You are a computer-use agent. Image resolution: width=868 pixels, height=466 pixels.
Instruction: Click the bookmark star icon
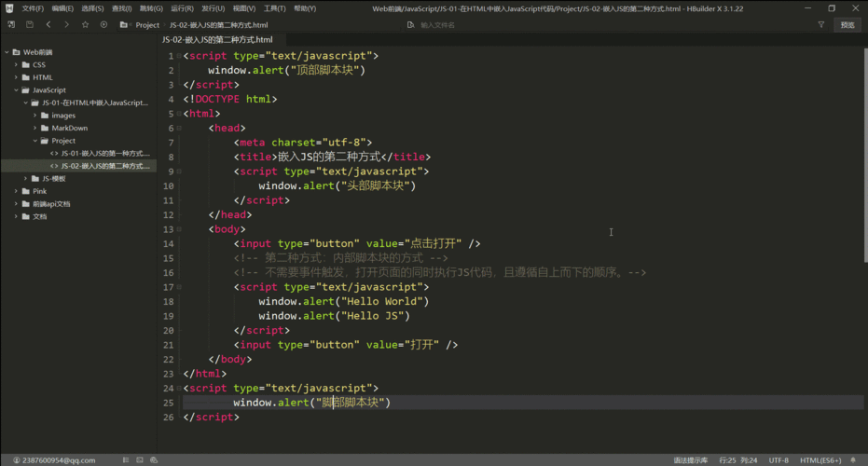tap(85, 24)
